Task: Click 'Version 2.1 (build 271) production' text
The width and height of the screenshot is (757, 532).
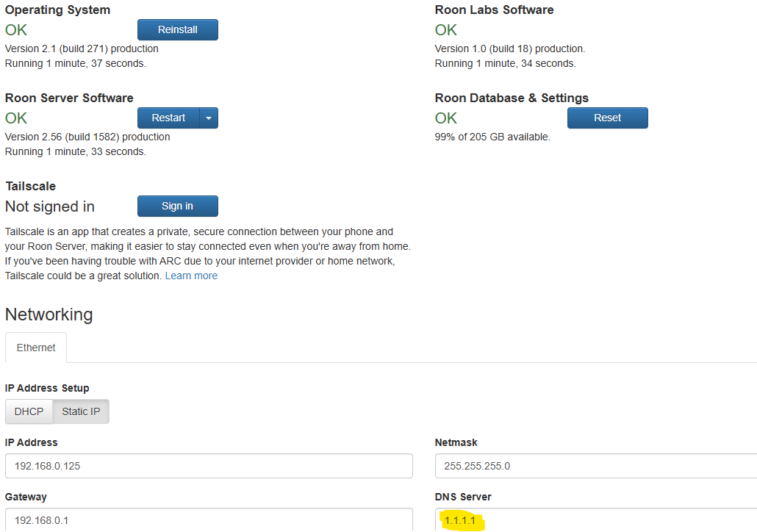Action: click(x=82, y=48)
